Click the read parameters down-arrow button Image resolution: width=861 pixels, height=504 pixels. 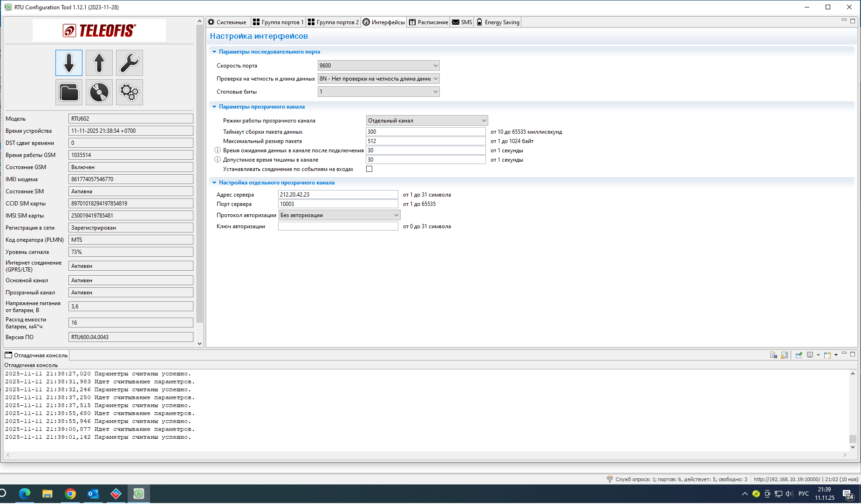pos(69,63)
